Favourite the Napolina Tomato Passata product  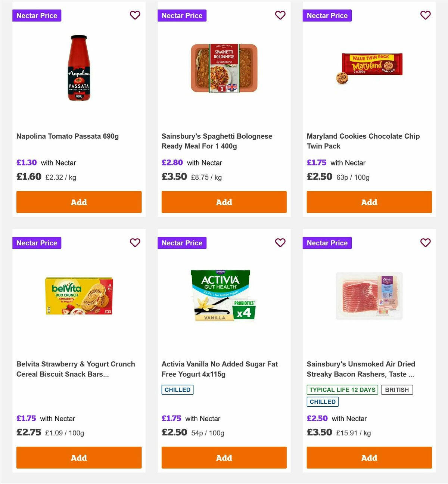(x=135, y=15)
